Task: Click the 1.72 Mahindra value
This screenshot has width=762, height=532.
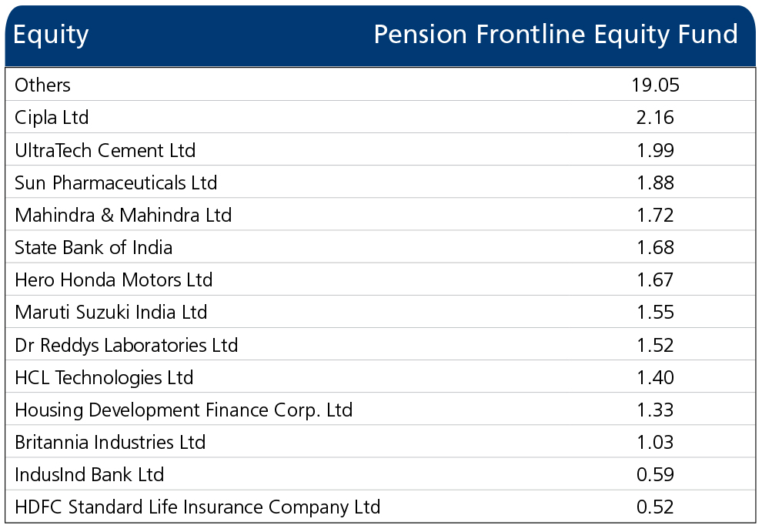Action: pos(655,216)
